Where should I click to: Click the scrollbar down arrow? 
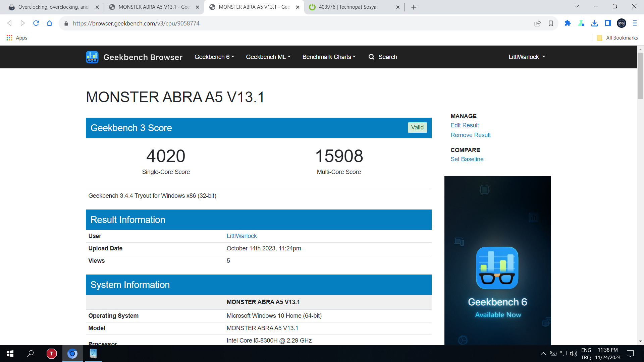click(640, 342)
